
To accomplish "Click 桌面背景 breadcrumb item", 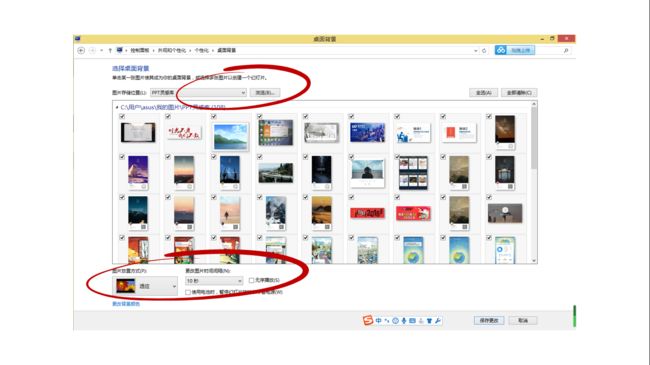I will pos(227,50).
